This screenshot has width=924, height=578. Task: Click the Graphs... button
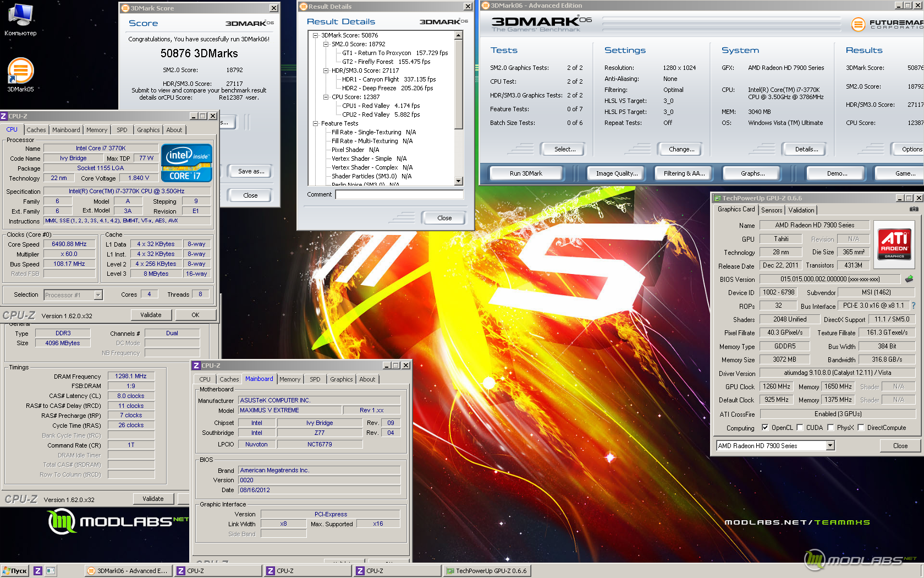(753, 173)
